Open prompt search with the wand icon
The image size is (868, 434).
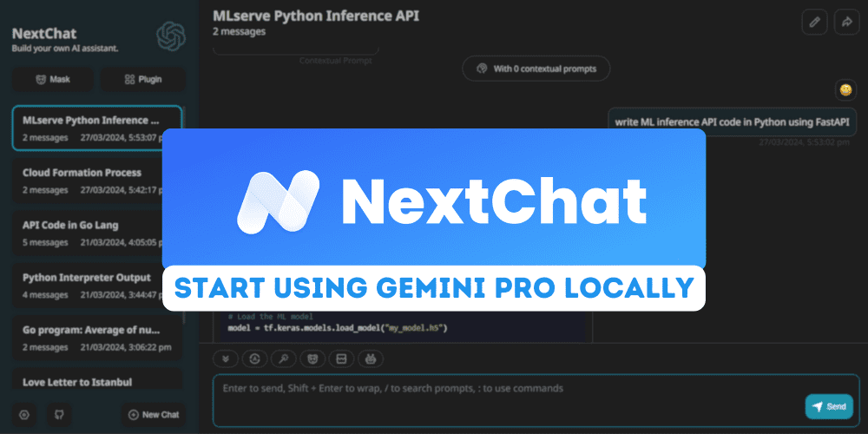[283, 358]
